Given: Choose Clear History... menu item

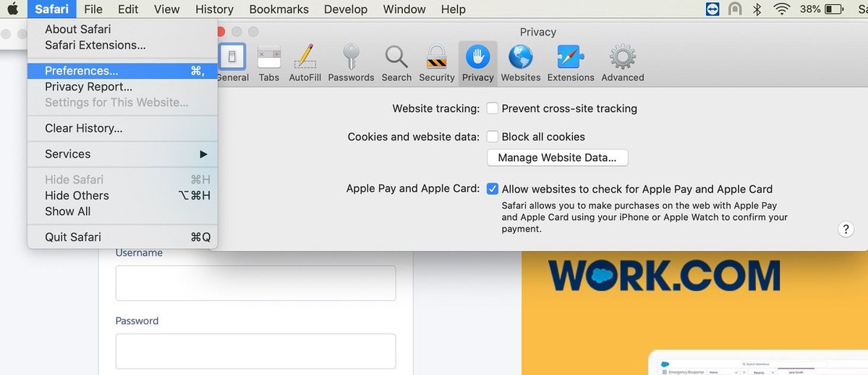Looking at the screenshot, I should [x=122, y=128].
